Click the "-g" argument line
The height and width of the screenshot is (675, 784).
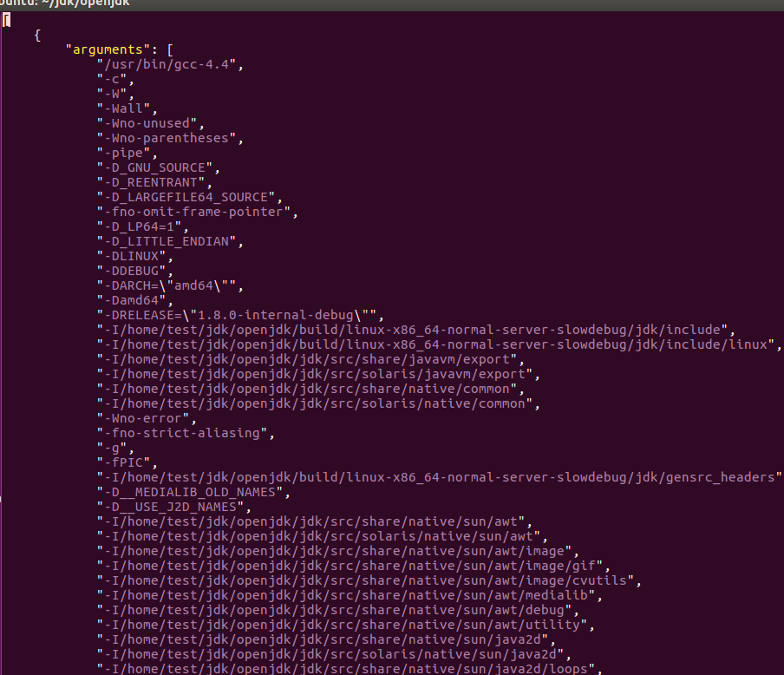click(x=115, y=449)
